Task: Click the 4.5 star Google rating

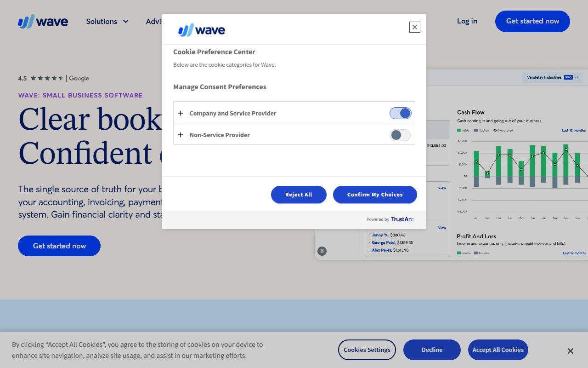Action: (x=53, y=78)
